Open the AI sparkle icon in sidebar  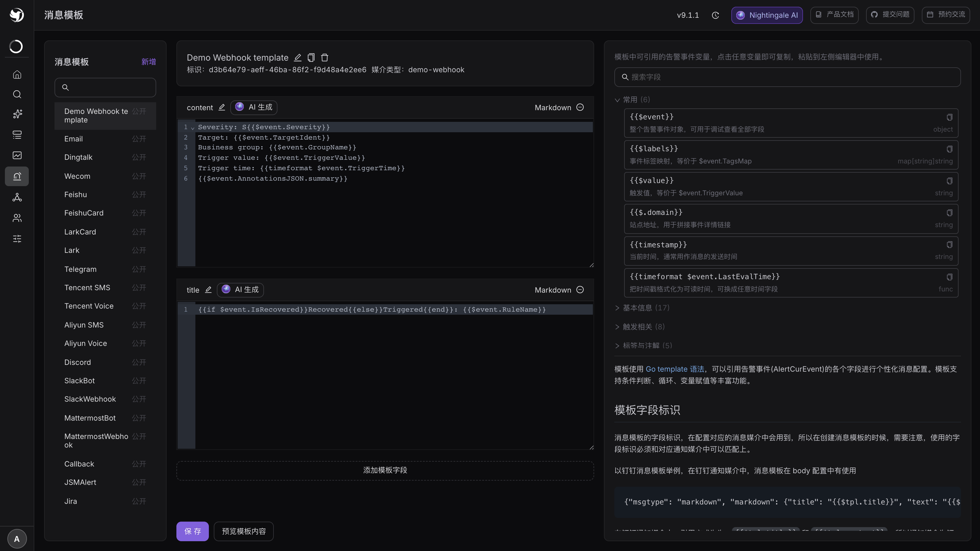[x=17, y=114]
